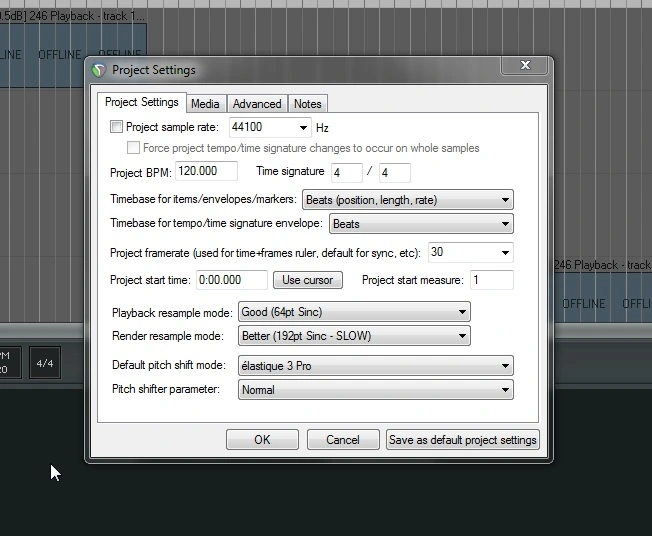652x536 pixels.
Task: Open the Playback resample mode dropdown
Action: point(354,312)
